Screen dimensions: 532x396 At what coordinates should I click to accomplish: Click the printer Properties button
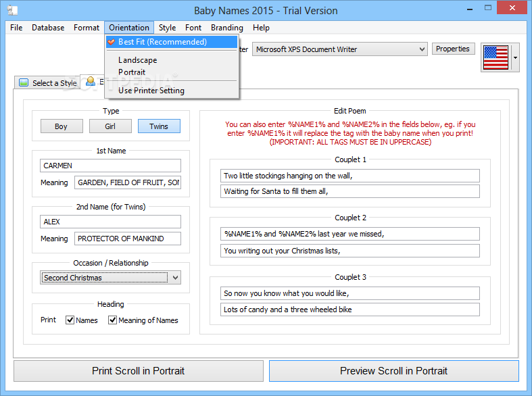pyautogui.click(x=453, y=49)
